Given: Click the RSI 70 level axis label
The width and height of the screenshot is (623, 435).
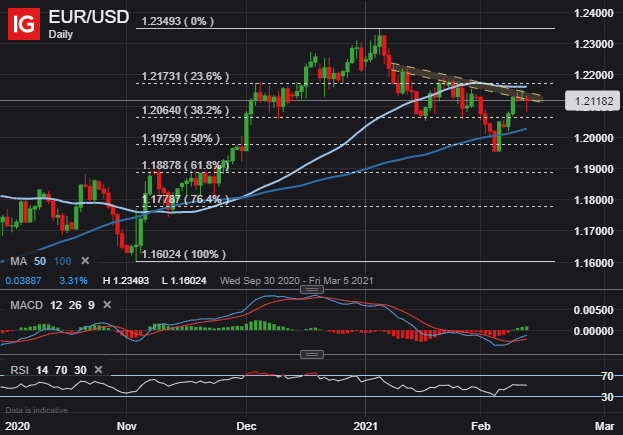Looking at the screenshot, I should [608, 376].
